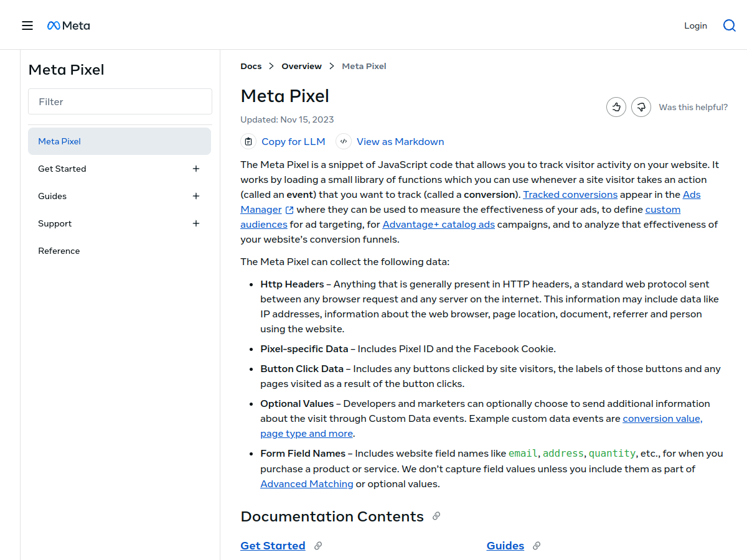747x560 pixels.
Task: Click the Meta Pixel breadcrumb text
Action: pos(364,66)
